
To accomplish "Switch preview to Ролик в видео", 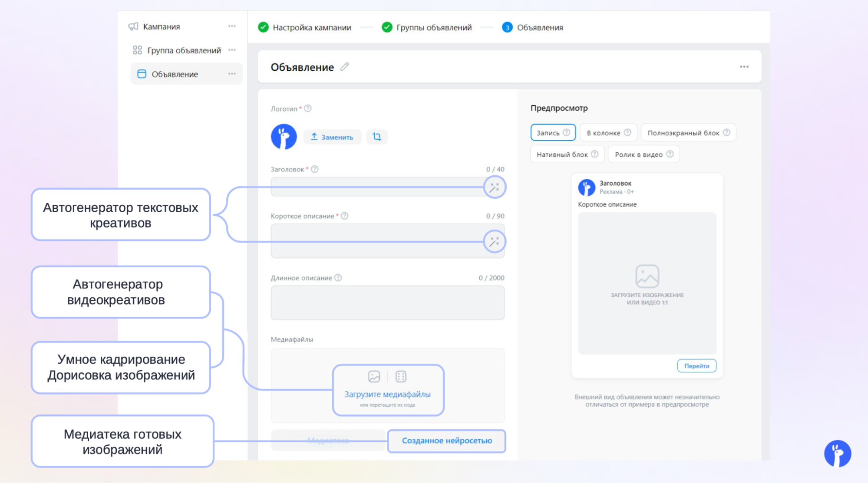I will tap(644, 154).
